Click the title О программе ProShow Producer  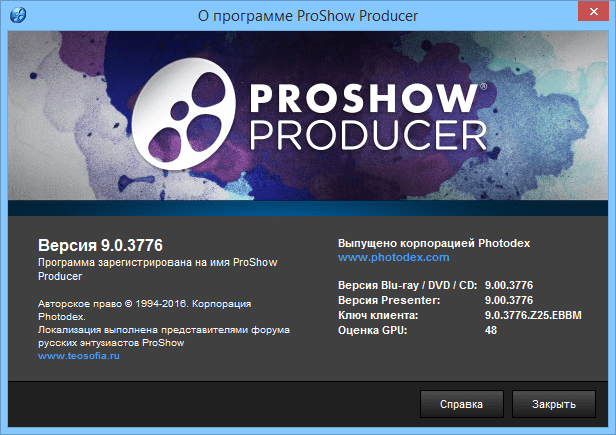coord(308,16)
